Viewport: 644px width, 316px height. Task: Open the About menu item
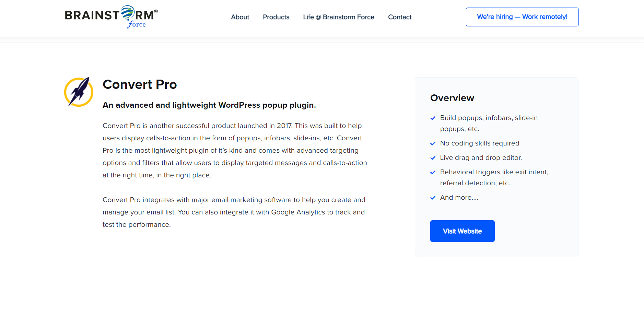click(x=240, y=17)
